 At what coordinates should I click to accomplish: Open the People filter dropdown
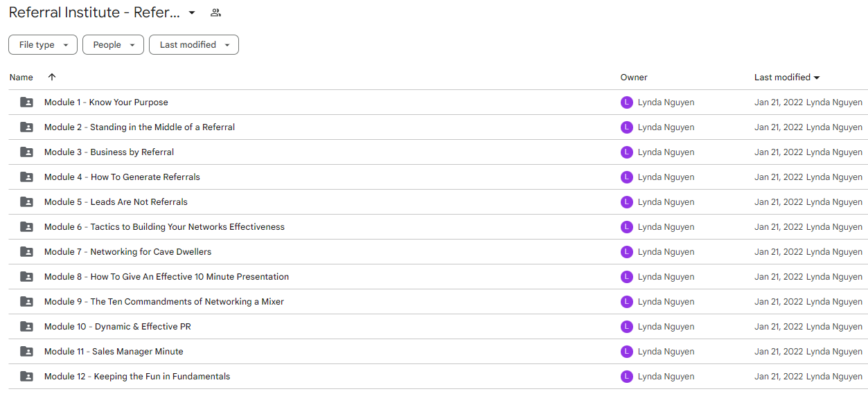click(x=113, y=45)
